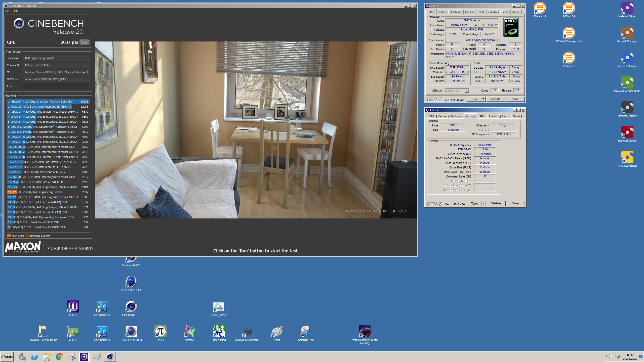The image size is (644, 362).
Task: Click Run button in Cinebench
Action: [84, 42]
